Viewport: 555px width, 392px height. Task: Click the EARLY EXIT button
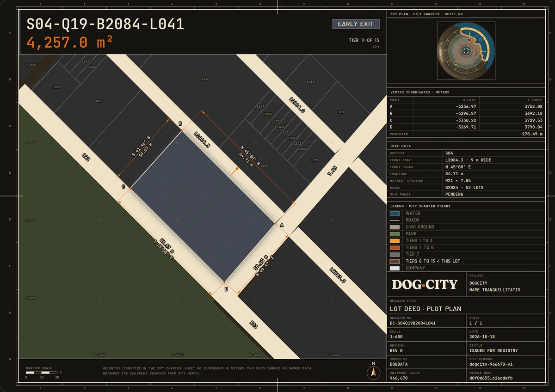[356, 24]
